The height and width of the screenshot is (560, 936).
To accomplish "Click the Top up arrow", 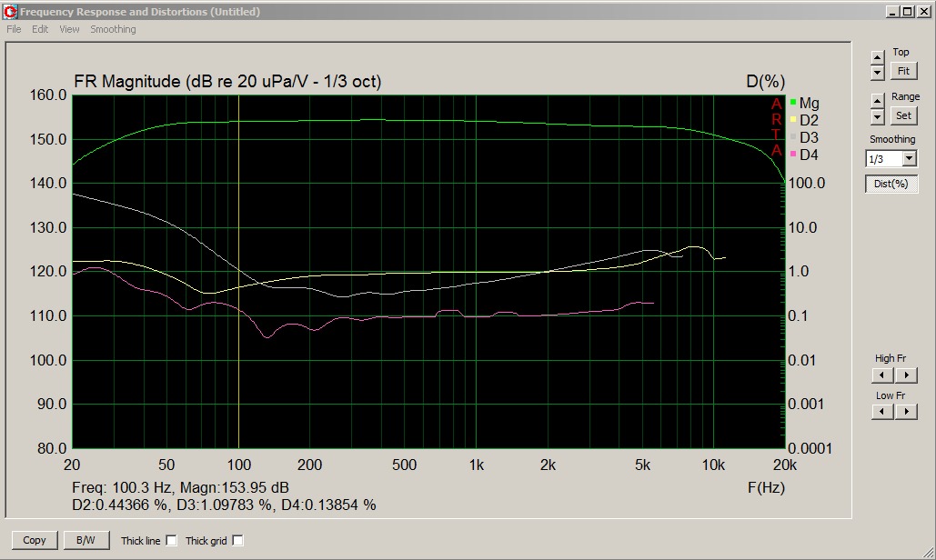I will pyautogui.click(x=878, y=57).
